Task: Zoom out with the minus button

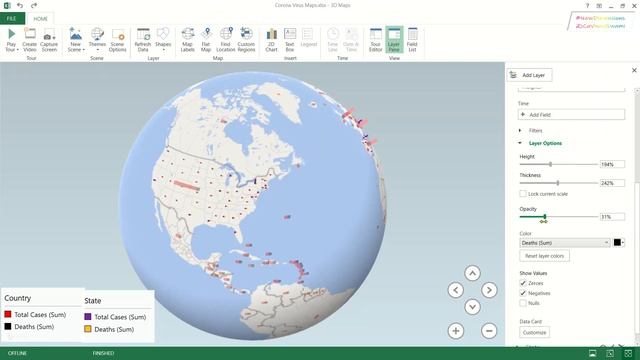Action: point(489,331)
